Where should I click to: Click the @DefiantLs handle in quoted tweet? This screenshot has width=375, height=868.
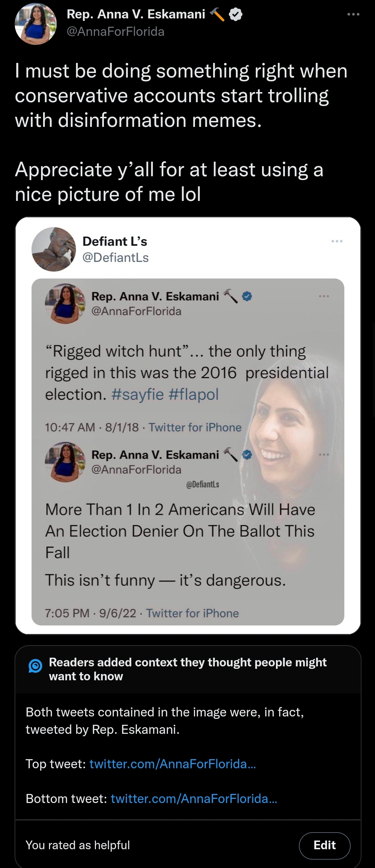click(115, 258)
